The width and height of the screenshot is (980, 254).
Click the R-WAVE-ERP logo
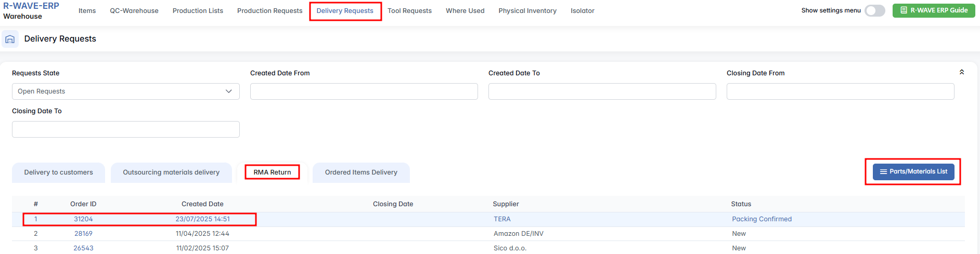(x=31, y=6)
